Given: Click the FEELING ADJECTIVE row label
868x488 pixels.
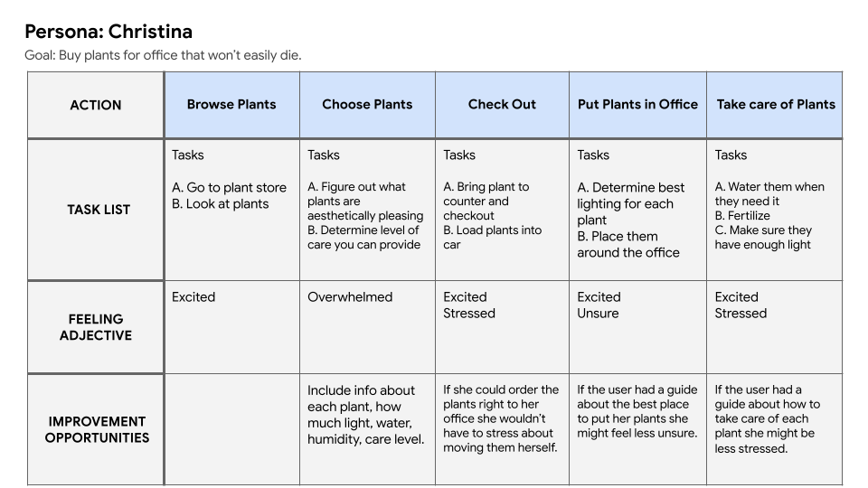Looking at the screenshot, I should point(96,327).
